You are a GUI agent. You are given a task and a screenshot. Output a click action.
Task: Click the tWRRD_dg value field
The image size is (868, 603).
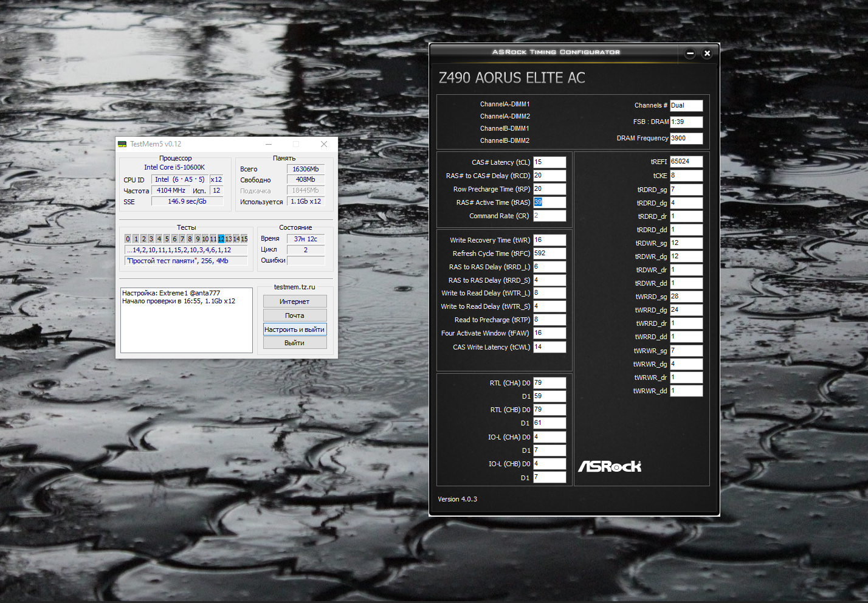tap(686, 310)
